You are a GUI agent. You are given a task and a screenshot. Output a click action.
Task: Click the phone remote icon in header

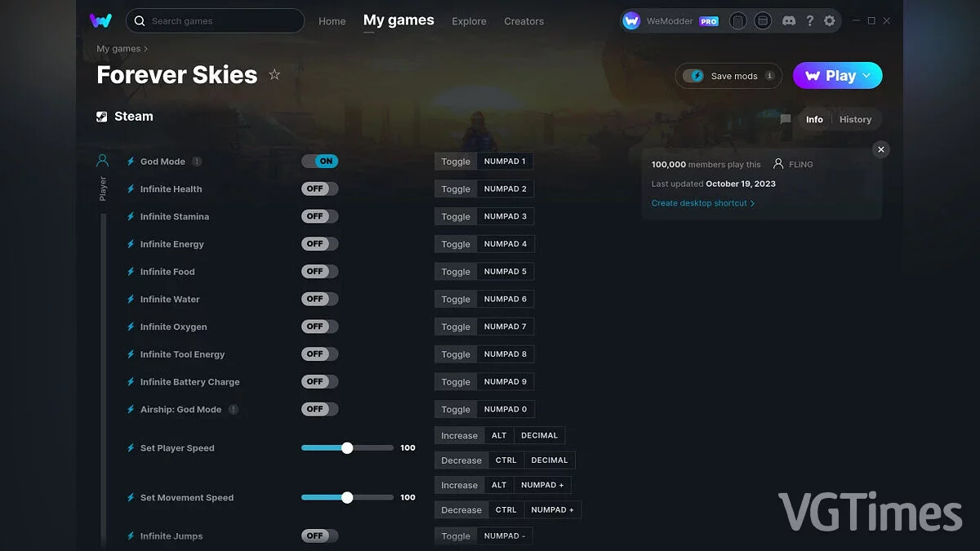[737, 20]
